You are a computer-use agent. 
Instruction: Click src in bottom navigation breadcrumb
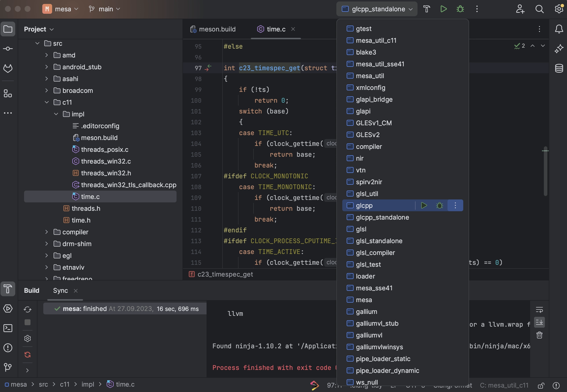pyautogui.click(x=43, y=384)
